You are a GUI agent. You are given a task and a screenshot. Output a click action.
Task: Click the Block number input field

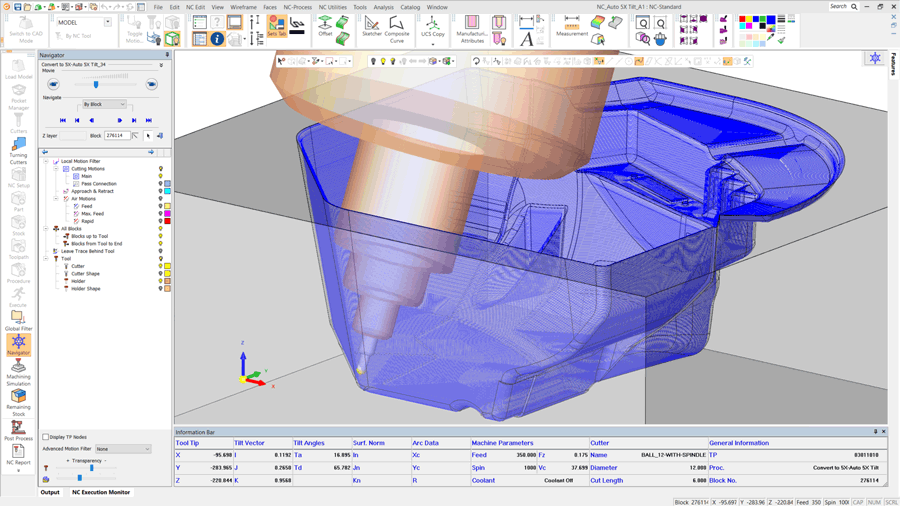(x=117, y=136)
